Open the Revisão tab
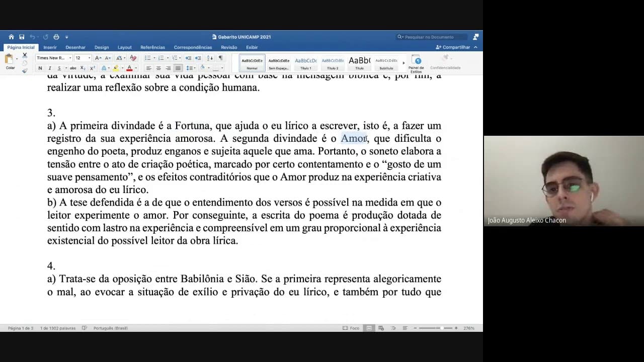644x362 pixels. (x=229, y=47)
